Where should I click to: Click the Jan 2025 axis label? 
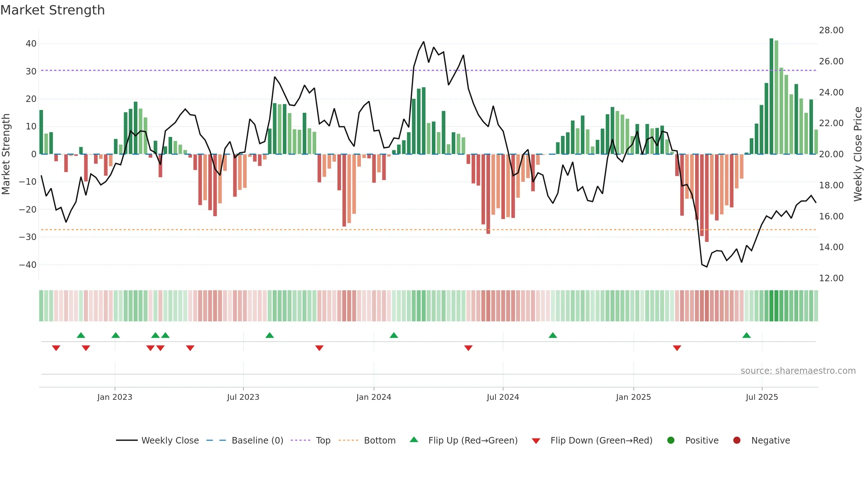pos(633,397)
